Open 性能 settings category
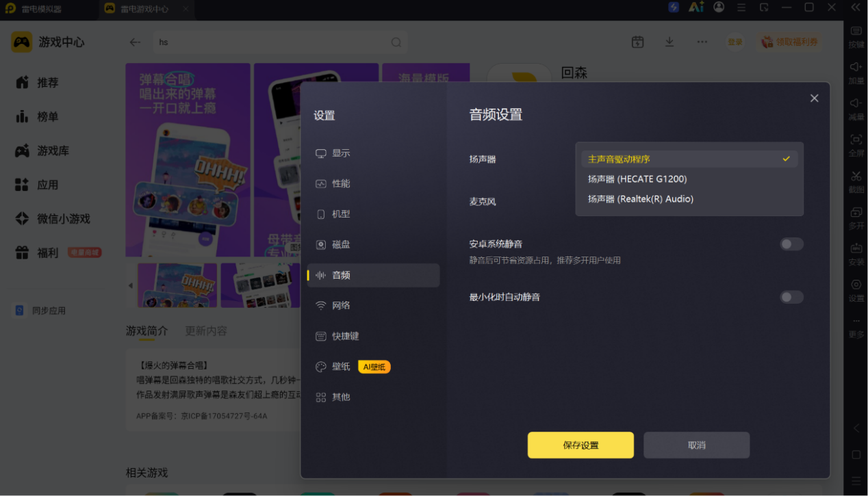868x496 pixels. tap(373, 183)
